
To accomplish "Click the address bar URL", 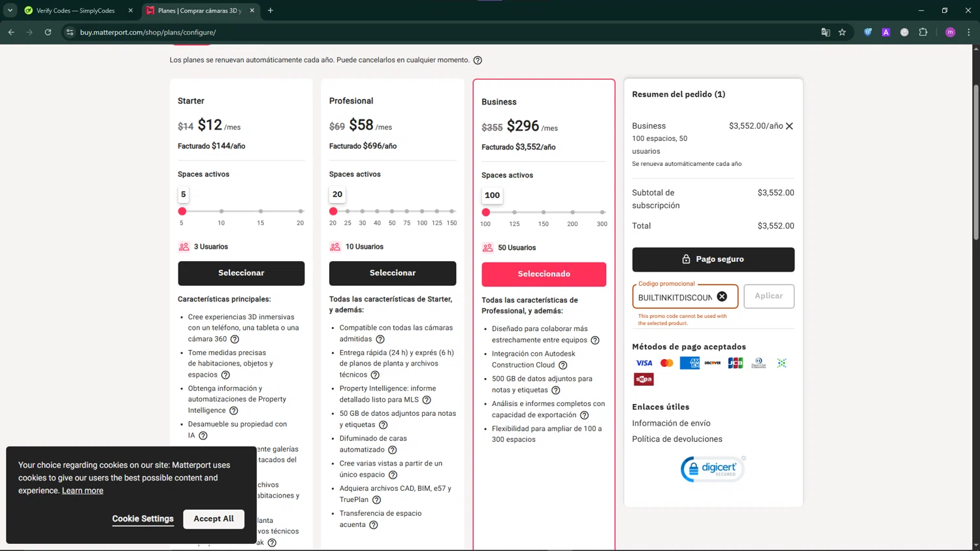I will tap(148, 32).
